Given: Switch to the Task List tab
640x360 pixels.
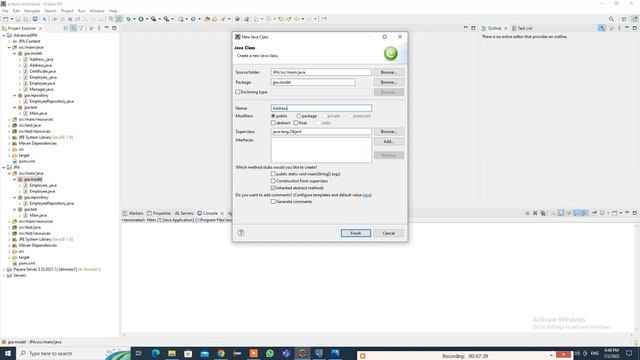Looking at the screenshot, I should pyautogui.click(x=522, y=28).
